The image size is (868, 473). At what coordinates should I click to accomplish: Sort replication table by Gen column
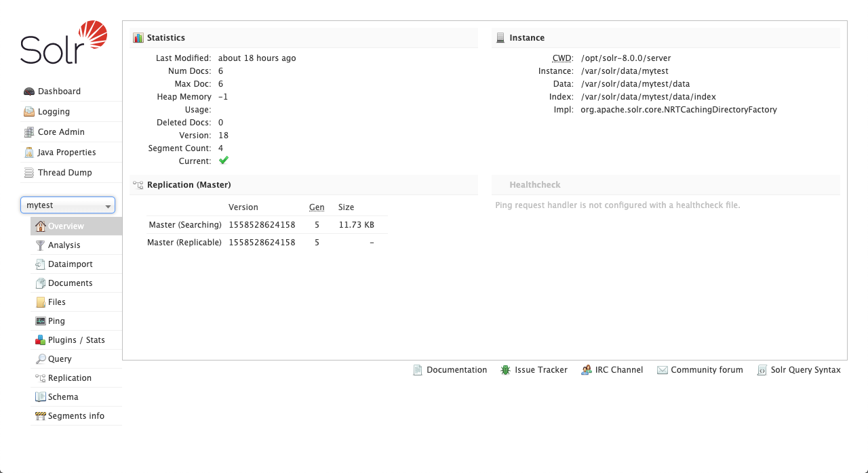[316, 207]
